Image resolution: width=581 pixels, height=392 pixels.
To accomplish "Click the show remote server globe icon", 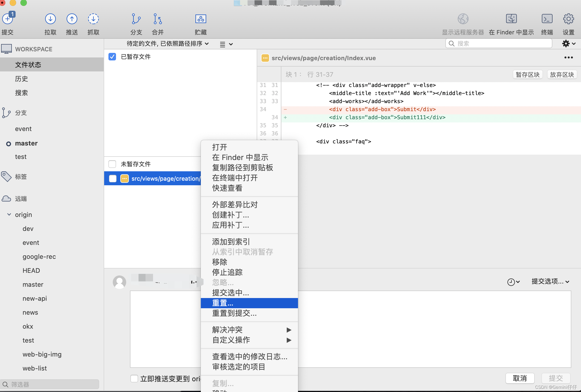I will (463, 19).
